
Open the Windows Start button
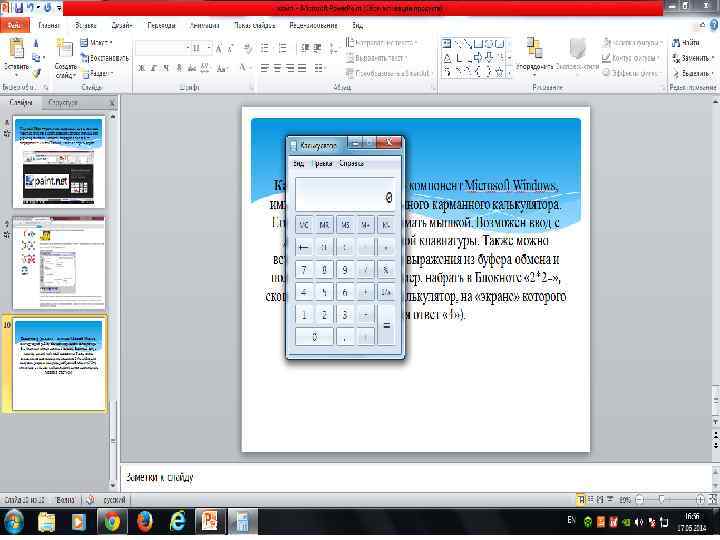coord(14,523)
